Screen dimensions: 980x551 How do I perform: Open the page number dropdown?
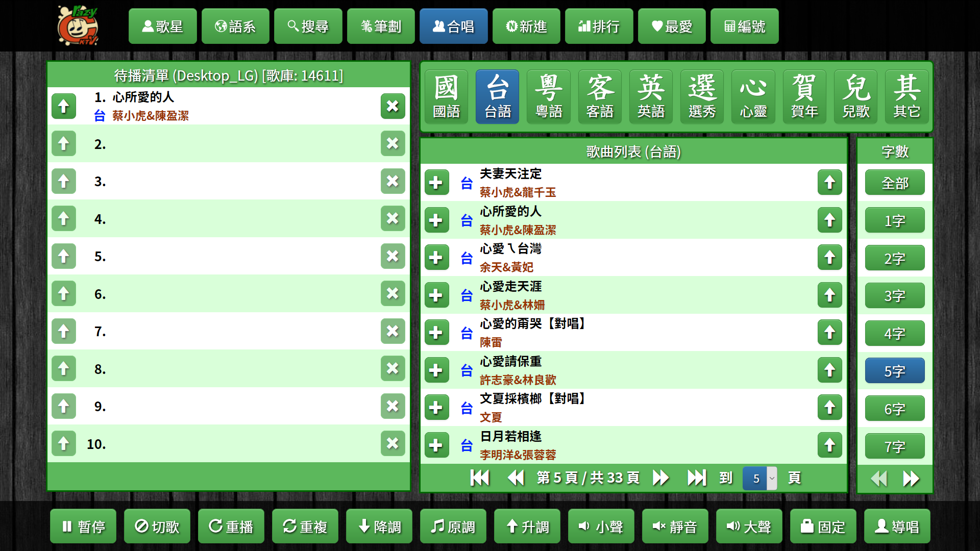click(x=760, y=478)
